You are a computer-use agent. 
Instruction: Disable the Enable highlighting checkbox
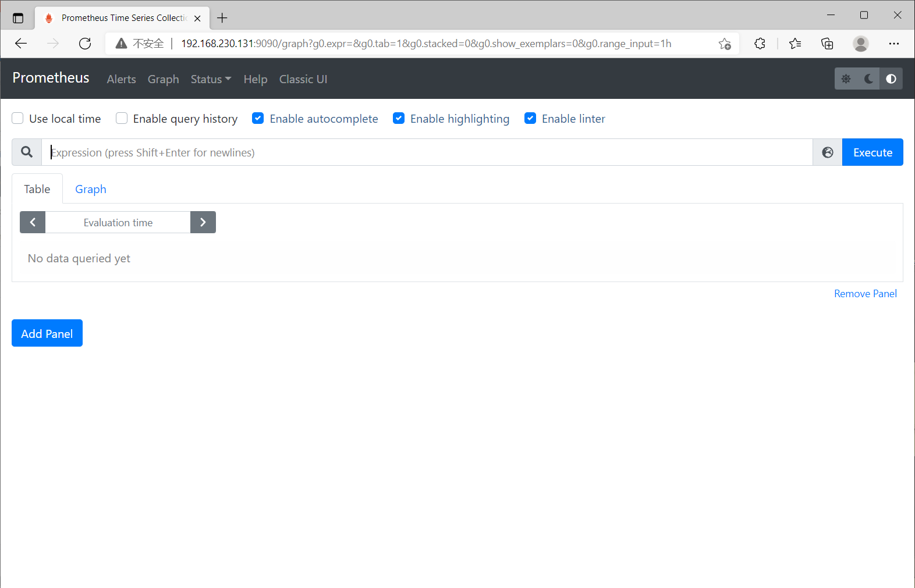tap(399, 119)
